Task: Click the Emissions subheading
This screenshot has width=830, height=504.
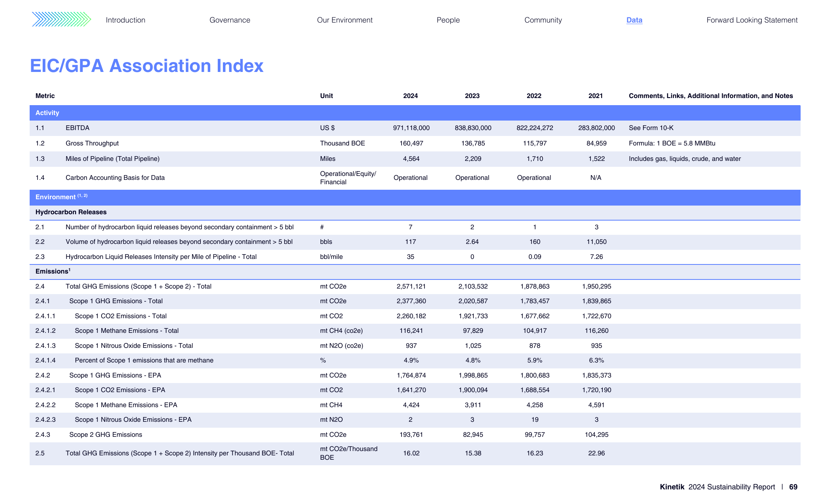Action: tap(53, 271)
